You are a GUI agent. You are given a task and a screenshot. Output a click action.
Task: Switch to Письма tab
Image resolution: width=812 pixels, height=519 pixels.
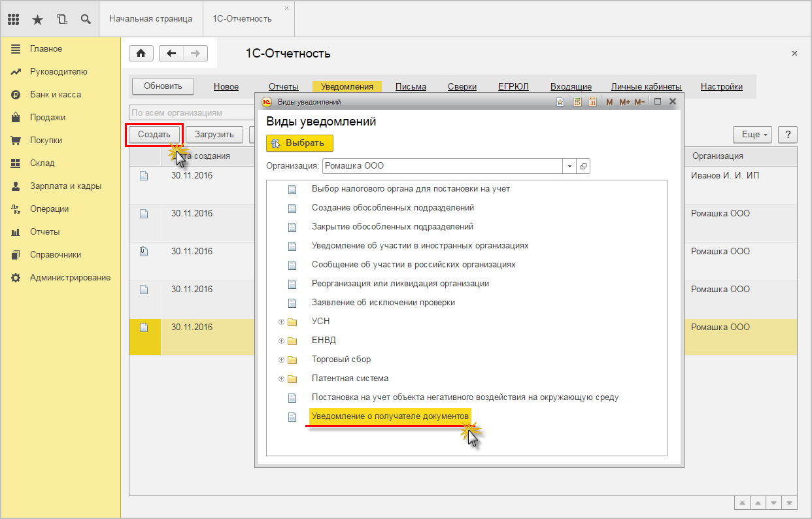411,87
